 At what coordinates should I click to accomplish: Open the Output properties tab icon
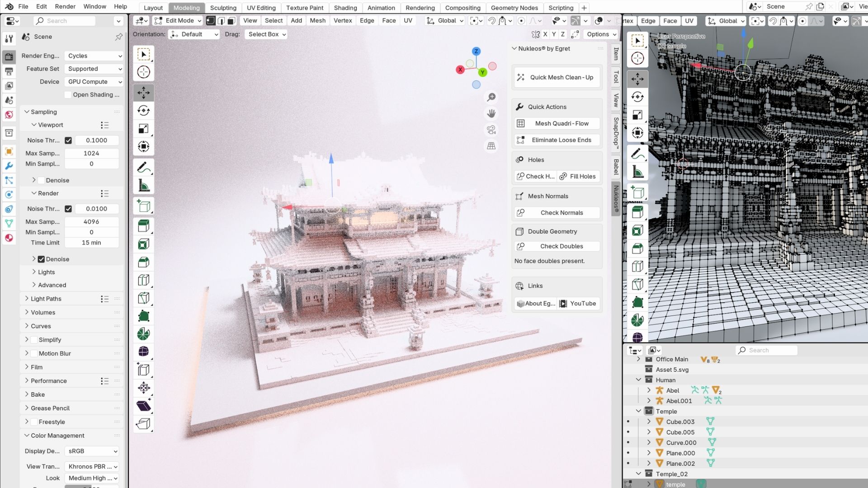pyautogui.click(x=9, y=71)
